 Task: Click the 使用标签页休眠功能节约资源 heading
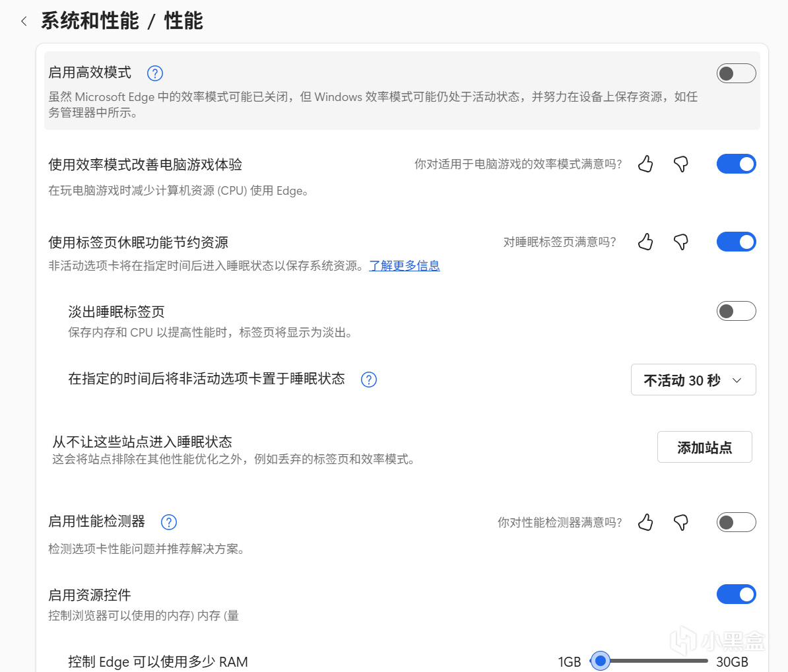click(x=138, y=242)
